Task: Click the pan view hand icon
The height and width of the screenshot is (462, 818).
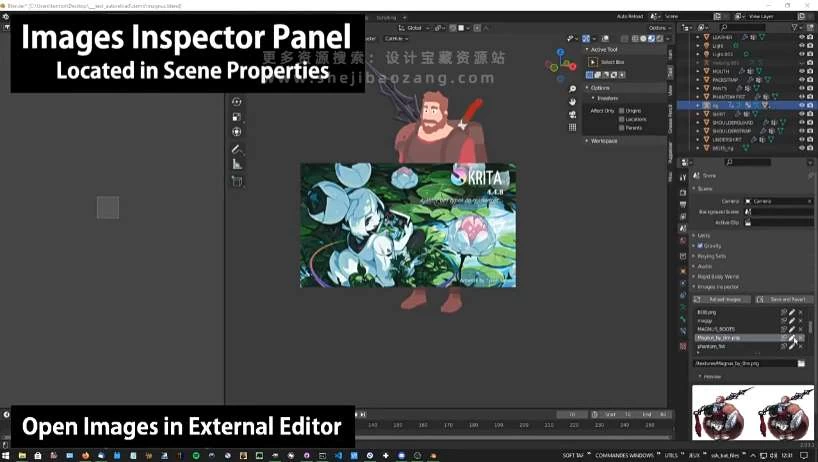Action: pos(572,101)
